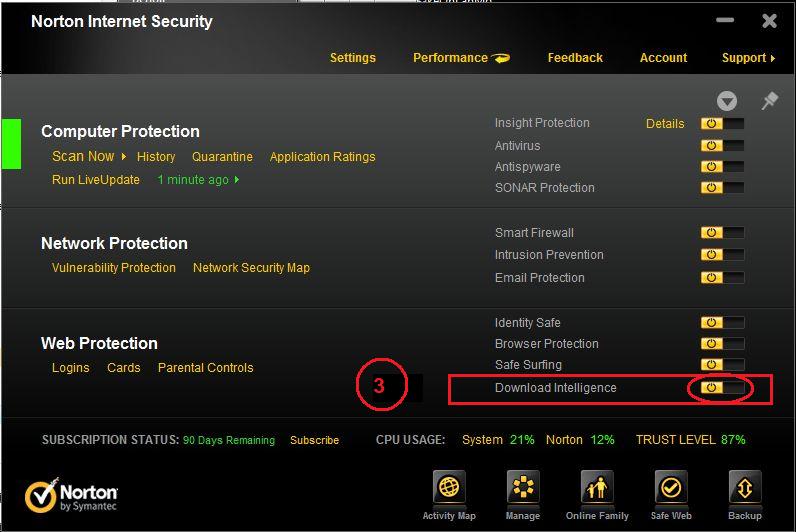Click the Download Intelligence label
Viewport: 796px width, 532px height.
point(555,388)
